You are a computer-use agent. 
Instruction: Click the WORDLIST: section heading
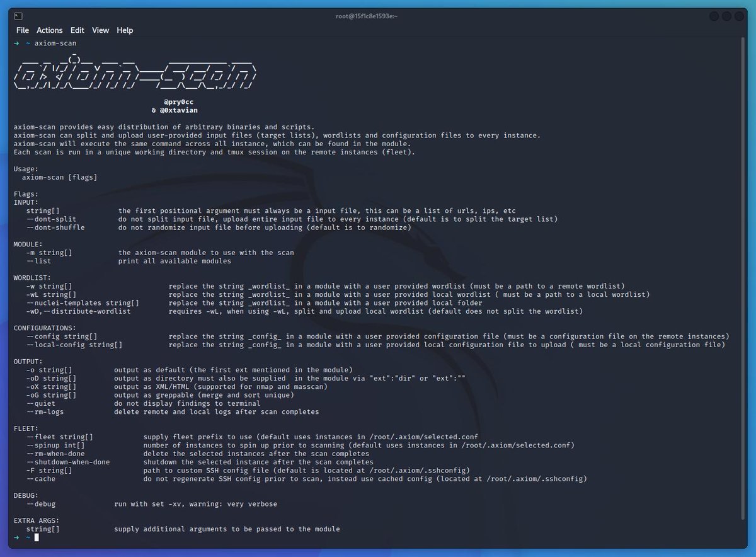coord(32,277)
